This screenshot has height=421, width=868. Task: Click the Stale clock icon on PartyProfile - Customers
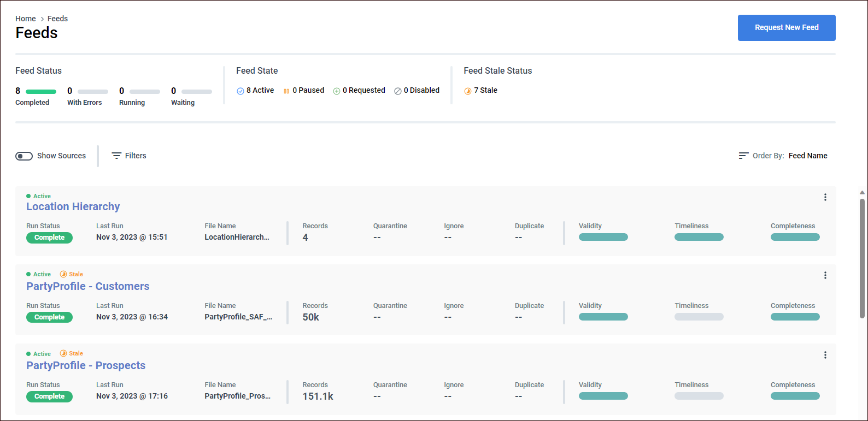pyautogui.click(x=63, y=274)
